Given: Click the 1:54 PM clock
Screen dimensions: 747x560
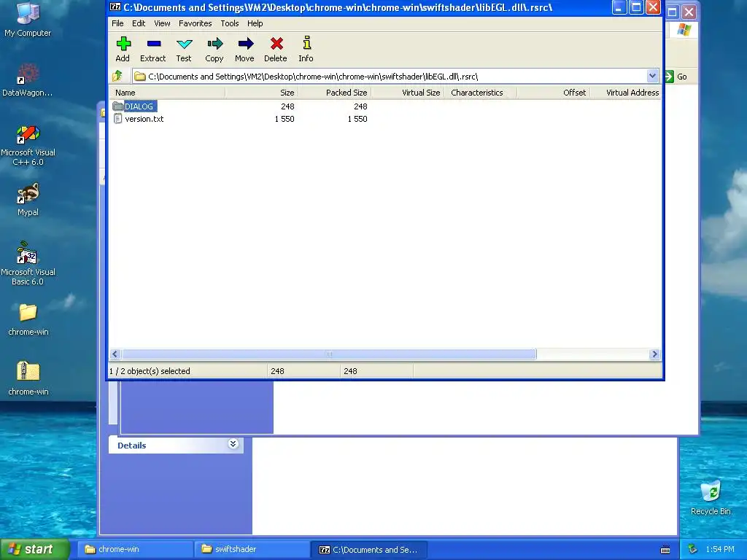Looking at the screenshot, I should [720, 549].
